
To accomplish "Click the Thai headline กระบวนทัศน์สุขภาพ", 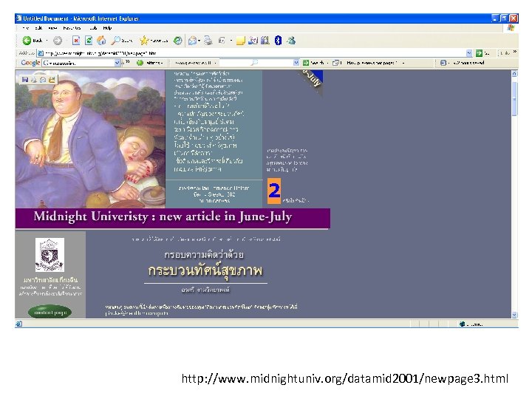I will click(205, 270).
